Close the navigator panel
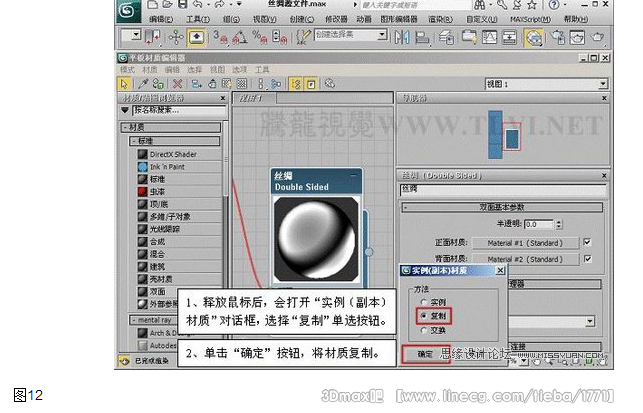This screenshot has height=413, width=643. (604, 98)
